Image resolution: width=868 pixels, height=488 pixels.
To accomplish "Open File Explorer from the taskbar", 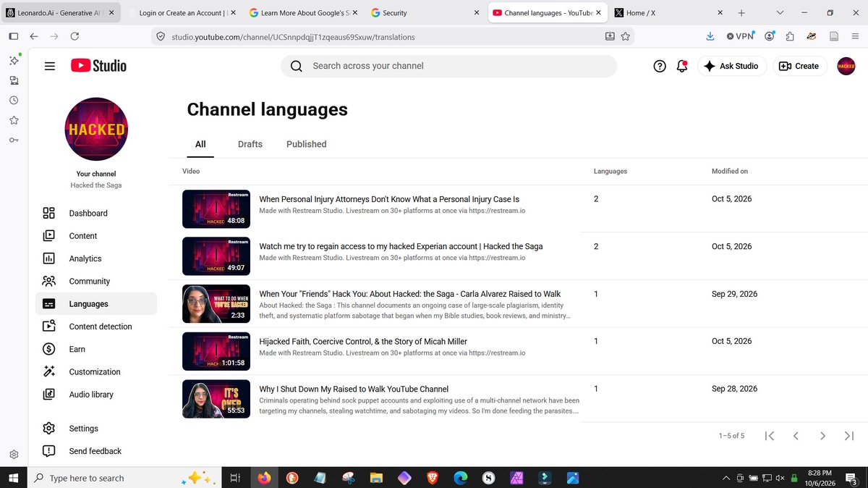I will pyautogui.click(x=376, y=478).
